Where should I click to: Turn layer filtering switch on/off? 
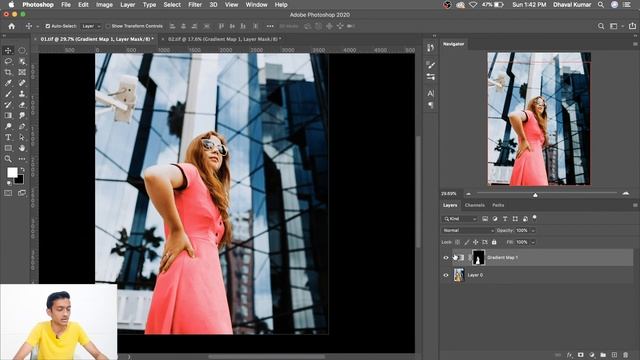point(534,218)
